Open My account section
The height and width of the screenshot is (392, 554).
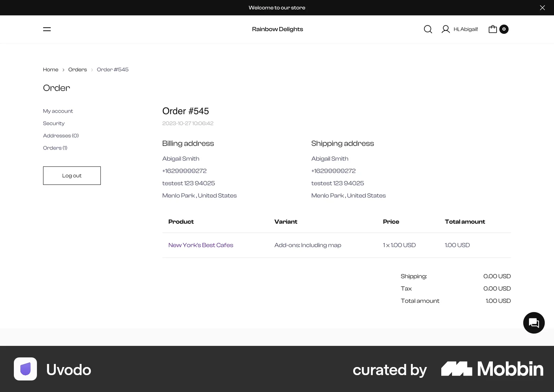(x=58, y=111)
